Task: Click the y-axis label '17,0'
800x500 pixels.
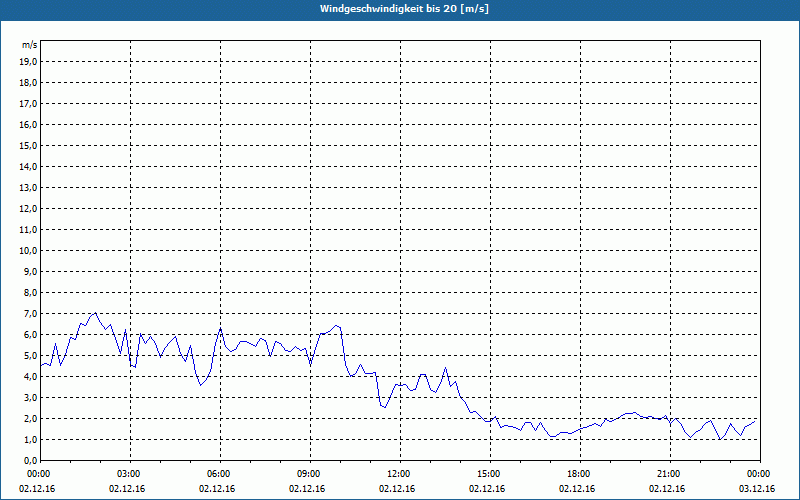Action: (28, 104)
